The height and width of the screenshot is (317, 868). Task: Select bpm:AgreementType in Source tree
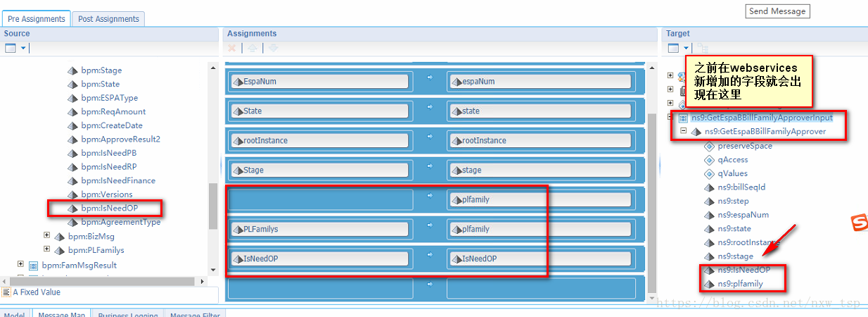[120, 222]
